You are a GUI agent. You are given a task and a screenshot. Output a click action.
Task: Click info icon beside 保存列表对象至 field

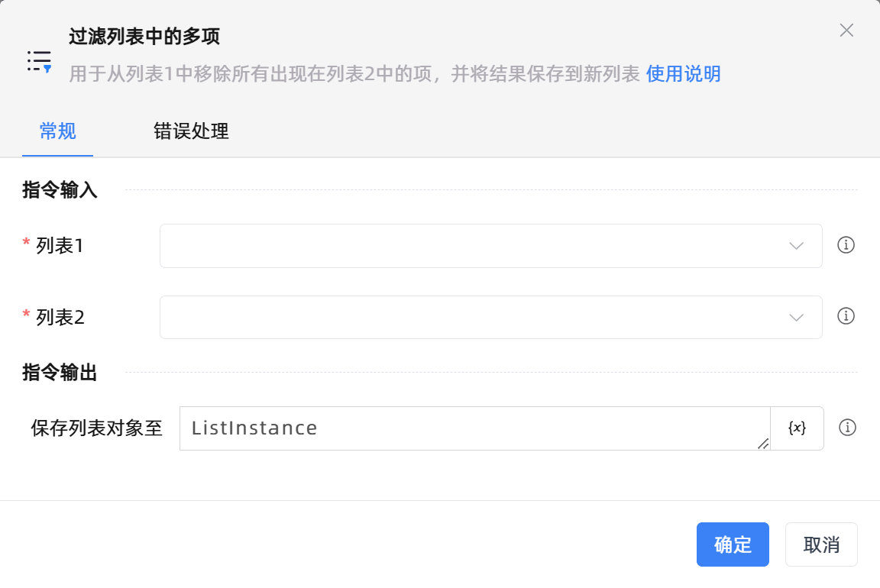click(x=846, y=428)
